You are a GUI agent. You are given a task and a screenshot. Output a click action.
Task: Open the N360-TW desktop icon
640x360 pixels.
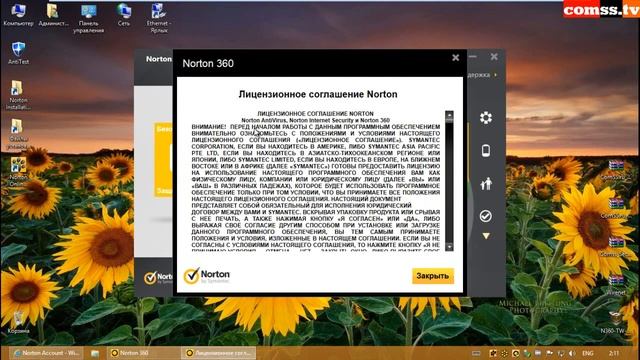(615, 322)
